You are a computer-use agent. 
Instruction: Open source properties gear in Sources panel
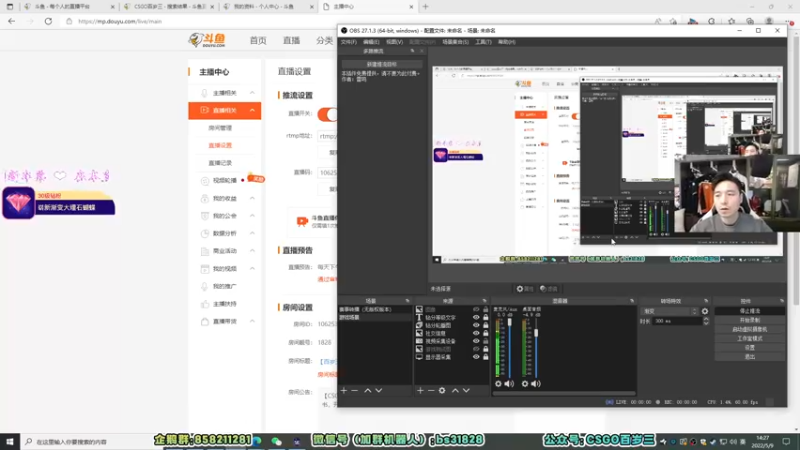(x=442, y=390)
